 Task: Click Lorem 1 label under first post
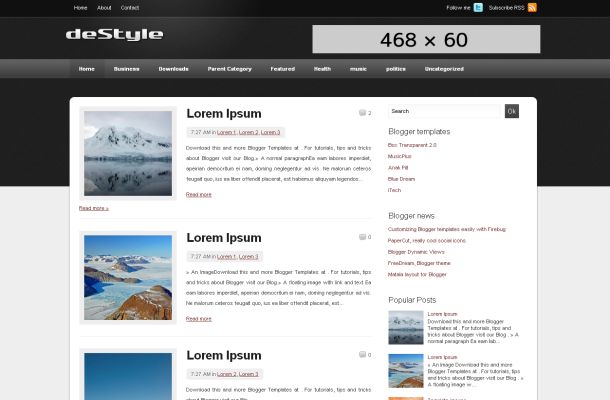[x=226, y=132]
